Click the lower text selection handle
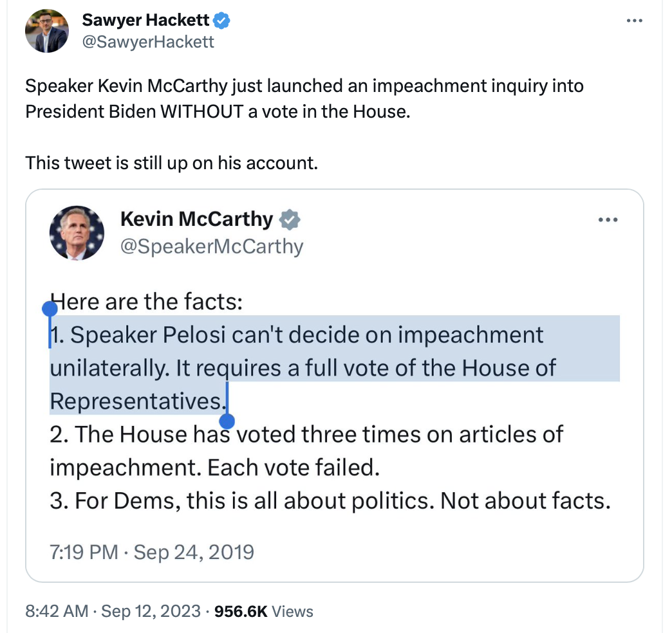The height and width of the screenshot is (633, 672). click(x=227, y=421)
